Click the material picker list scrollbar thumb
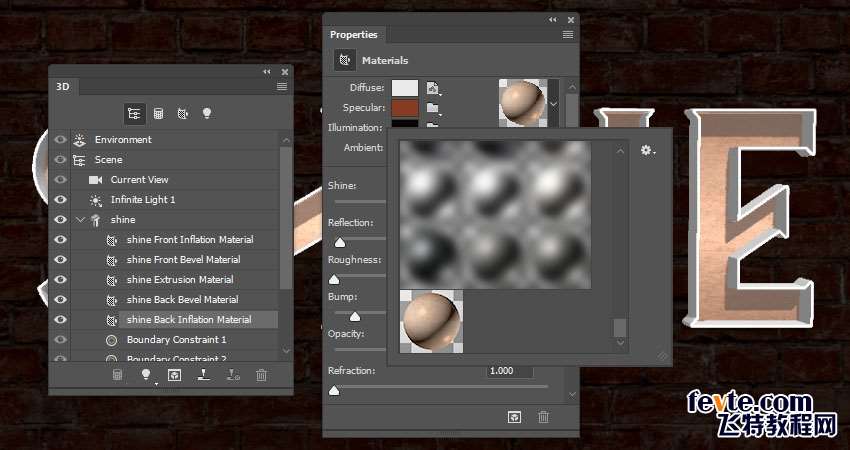Viewport: 850px width, 450px height. [620, 328]
